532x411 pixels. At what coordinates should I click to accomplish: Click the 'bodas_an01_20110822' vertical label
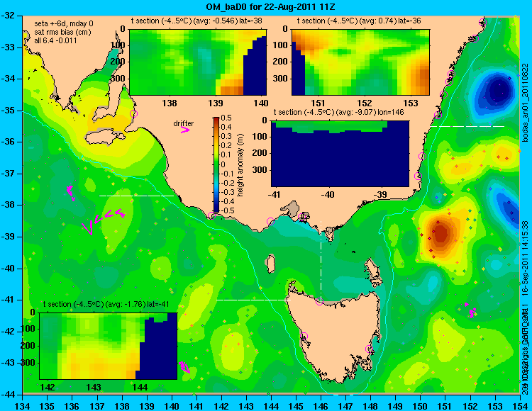click(x=525, y=102)
